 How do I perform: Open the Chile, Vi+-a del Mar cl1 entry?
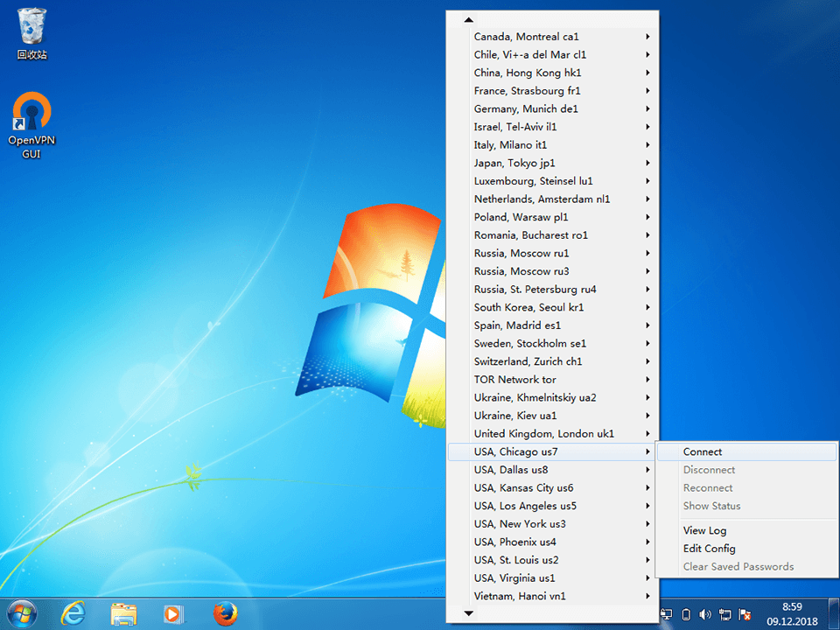click(x=552, y=54)
